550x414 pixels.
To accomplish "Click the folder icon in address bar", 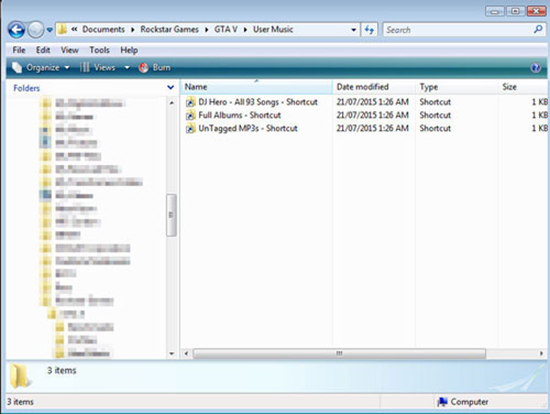I will (x=62, y=29).
